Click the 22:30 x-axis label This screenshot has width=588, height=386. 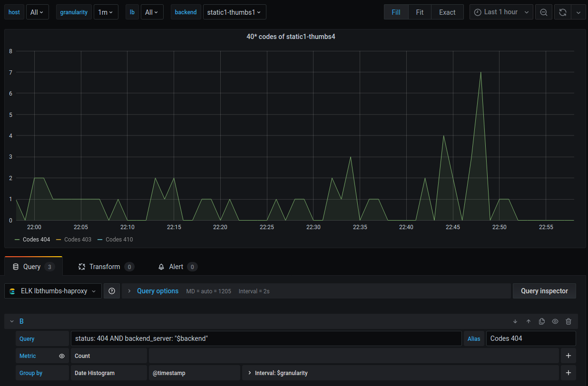point(313,227)
